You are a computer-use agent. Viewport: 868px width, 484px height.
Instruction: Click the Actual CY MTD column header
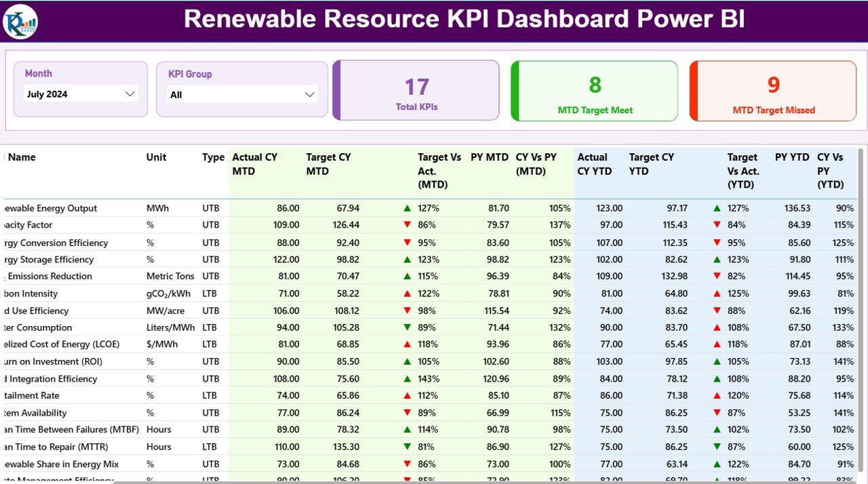click(254, 164)
